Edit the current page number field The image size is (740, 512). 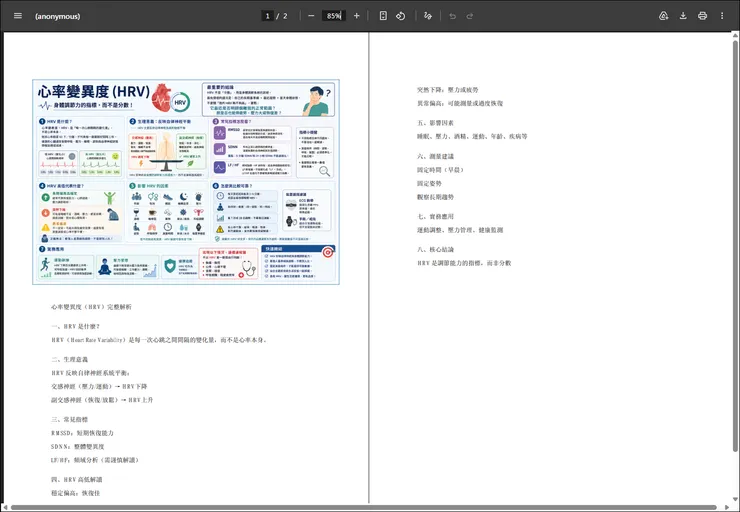pos(268,16)
